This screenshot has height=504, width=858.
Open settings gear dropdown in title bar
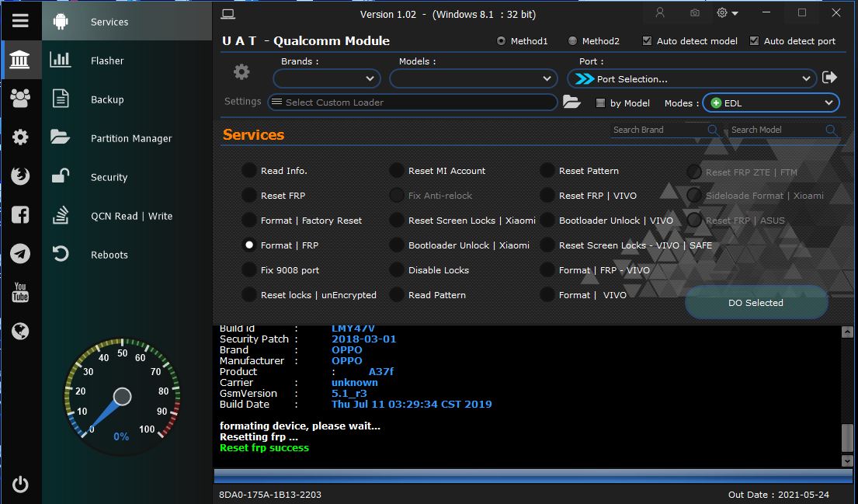728,13
